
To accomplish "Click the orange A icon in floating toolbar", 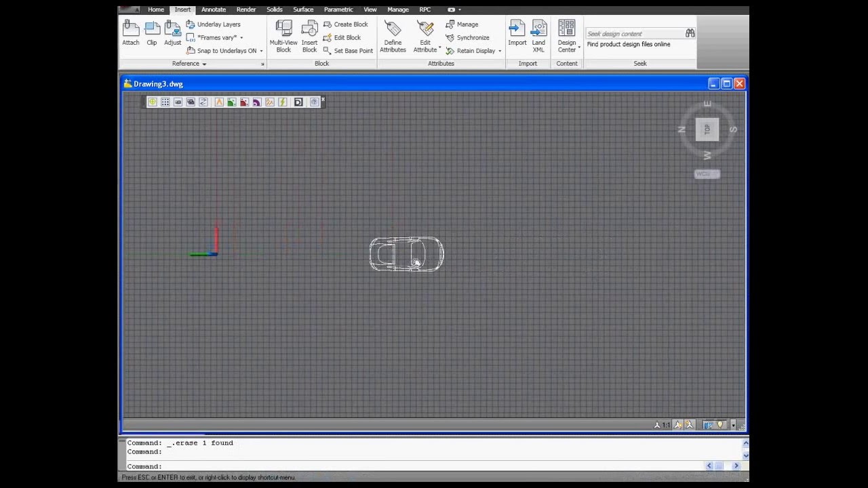I will click(x=219, y=102).
